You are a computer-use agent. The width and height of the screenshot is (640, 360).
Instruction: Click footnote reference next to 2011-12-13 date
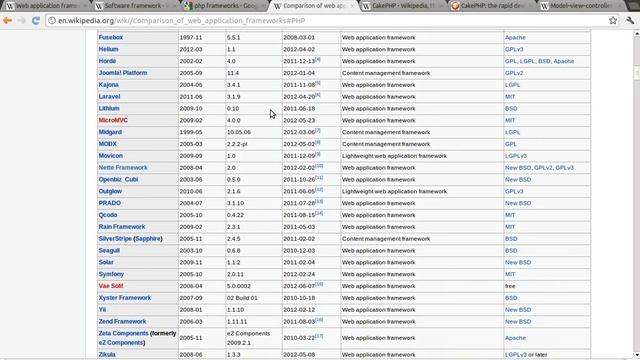[x=318, y=59]
